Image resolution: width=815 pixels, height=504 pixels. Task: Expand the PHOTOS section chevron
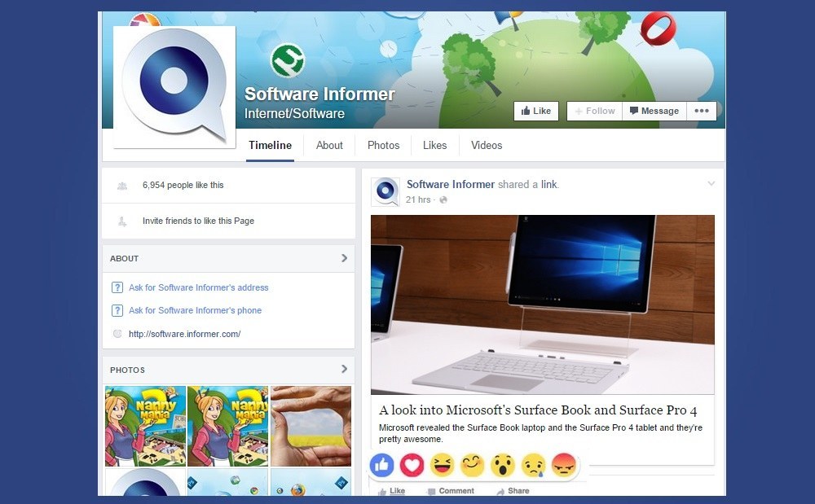(x=344, y=369)
